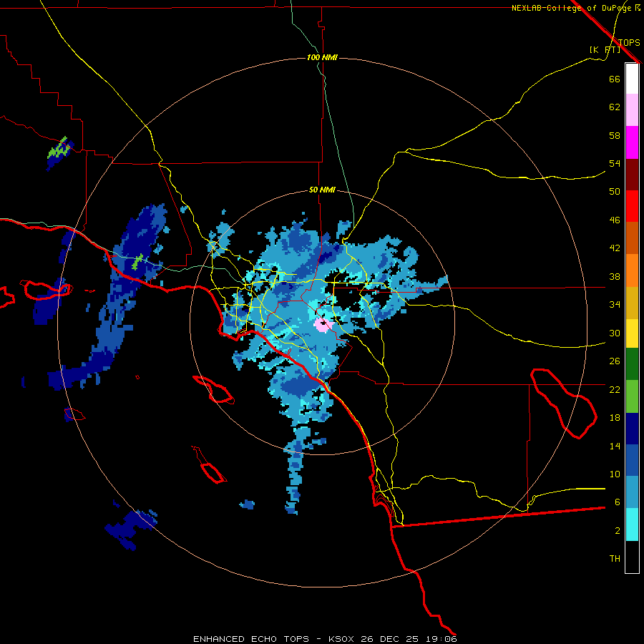Click the gold legend color band
Image resolution: width=644 pixels, height=644 pixels.
tap(632, 303)
